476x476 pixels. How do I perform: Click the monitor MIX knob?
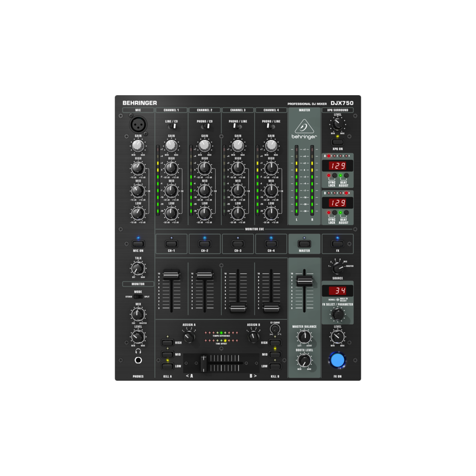138,314
